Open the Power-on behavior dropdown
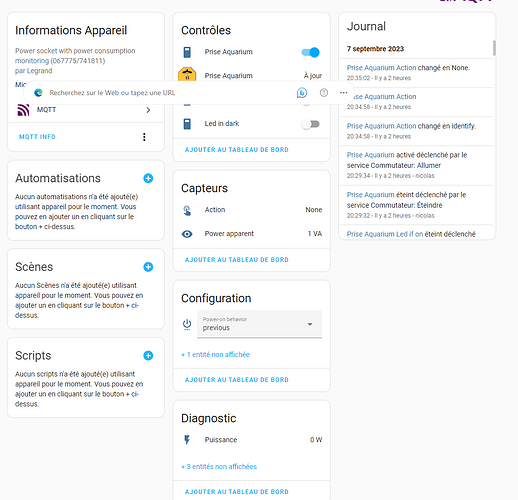The image size is (518, 500). tap(259, 324)
